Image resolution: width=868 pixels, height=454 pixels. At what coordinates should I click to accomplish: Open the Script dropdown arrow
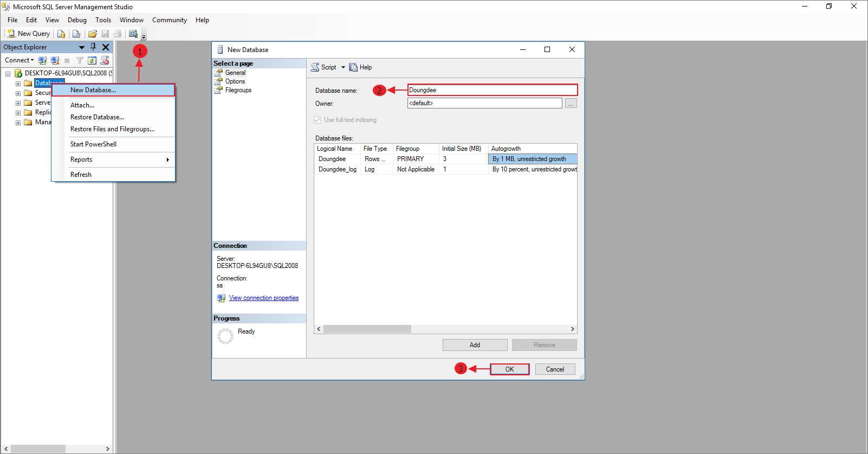coord(343,67)
